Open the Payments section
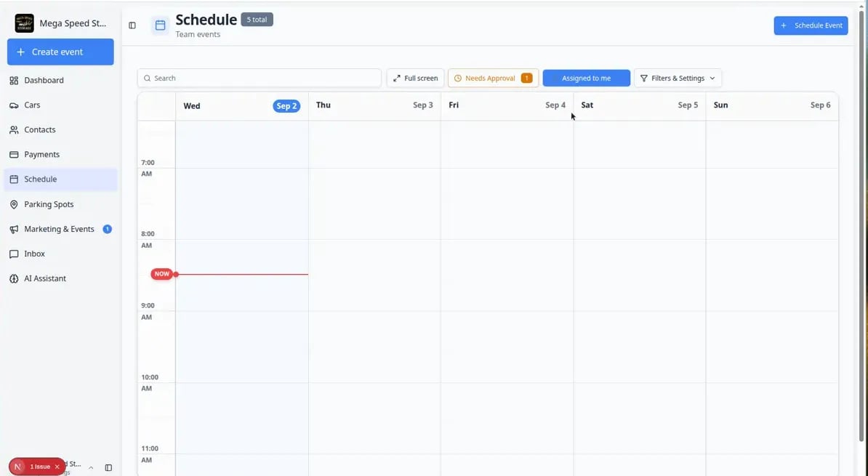Image resolution: width=868 pixels, height=476 pixels. pos(60,154)
